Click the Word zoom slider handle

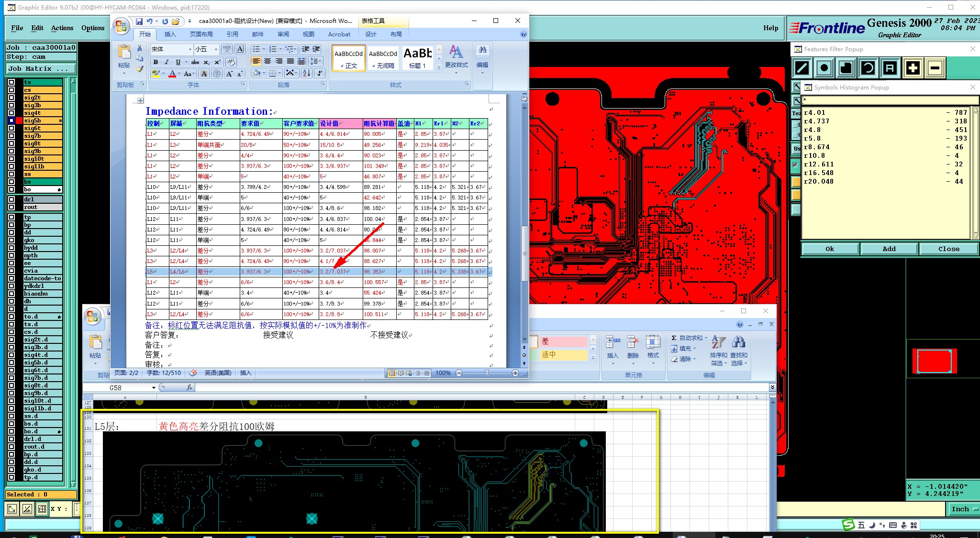click(487, 373)
